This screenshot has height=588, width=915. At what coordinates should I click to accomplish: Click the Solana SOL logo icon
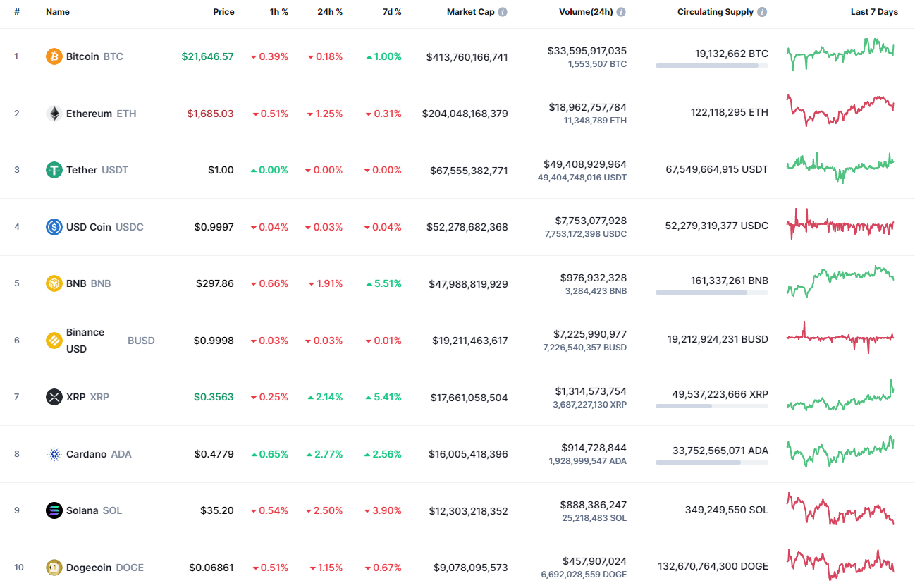tap(54, 510)
